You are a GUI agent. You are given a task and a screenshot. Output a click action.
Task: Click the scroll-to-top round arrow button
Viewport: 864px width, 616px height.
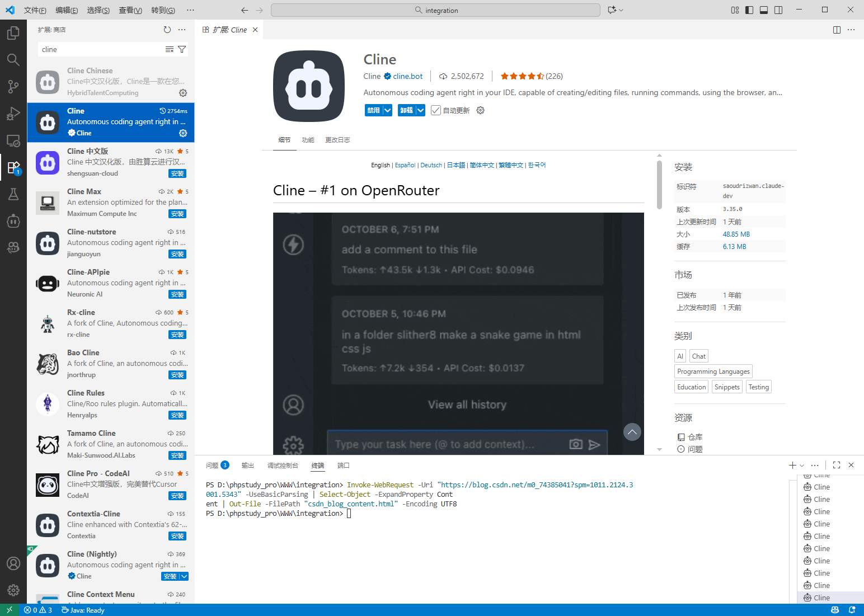[x=632, y=432]
